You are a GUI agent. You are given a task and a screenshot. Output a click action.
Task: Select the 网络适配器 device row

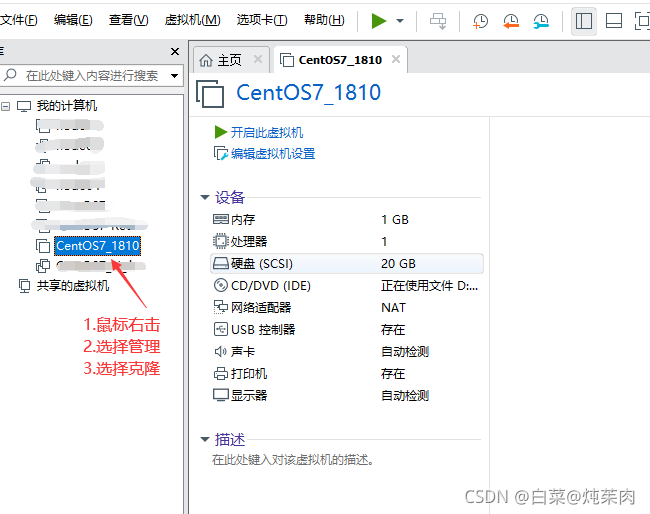point(347,308)
